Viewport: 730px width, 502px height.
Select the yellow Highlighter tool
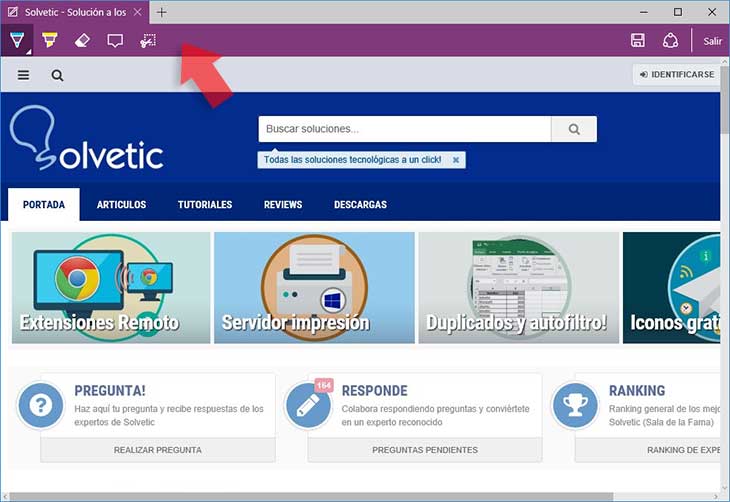(49, 41)
